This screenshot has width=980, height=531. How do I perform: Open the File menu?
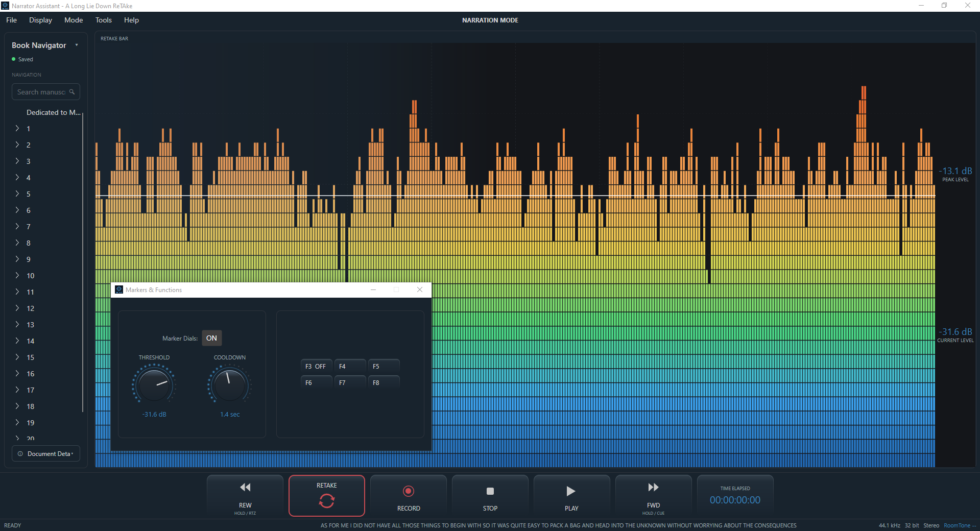tap(12, 20)
